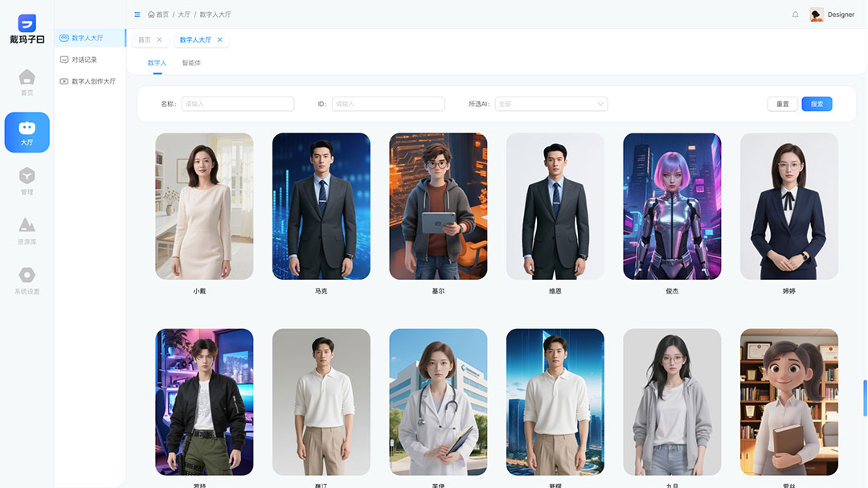The height and width of the screenshot is (488, 868).
Task: Open 对话记录 in the submenu
Action: point(84,59)
